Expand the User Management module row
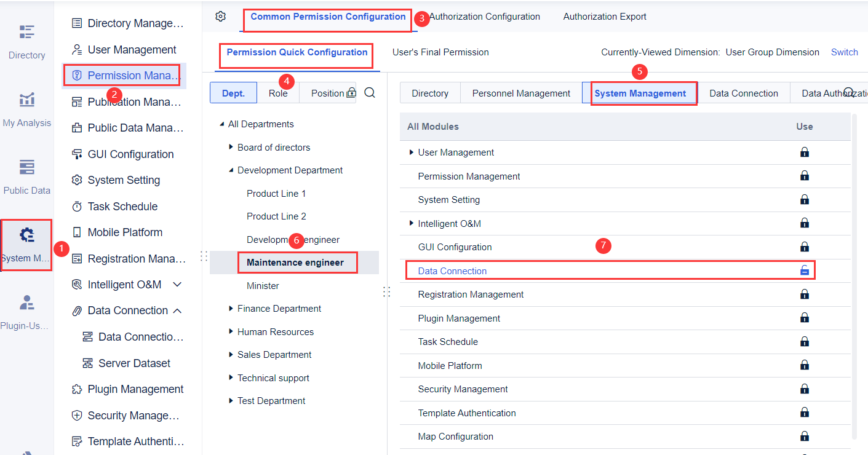The image size is (868, 455). 411,152
